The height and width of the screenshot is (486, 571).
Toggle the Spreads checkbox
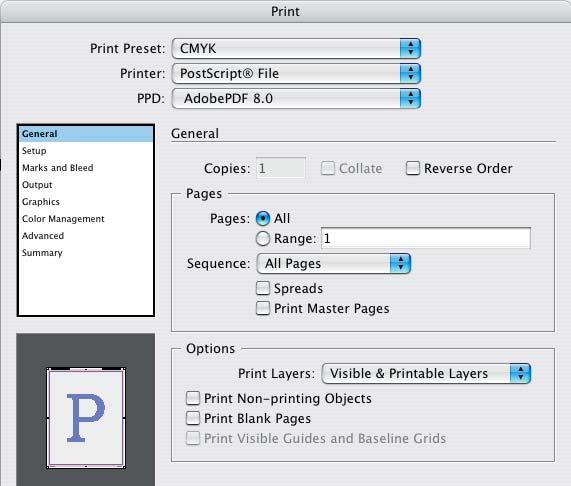click(x=263, y=288)
